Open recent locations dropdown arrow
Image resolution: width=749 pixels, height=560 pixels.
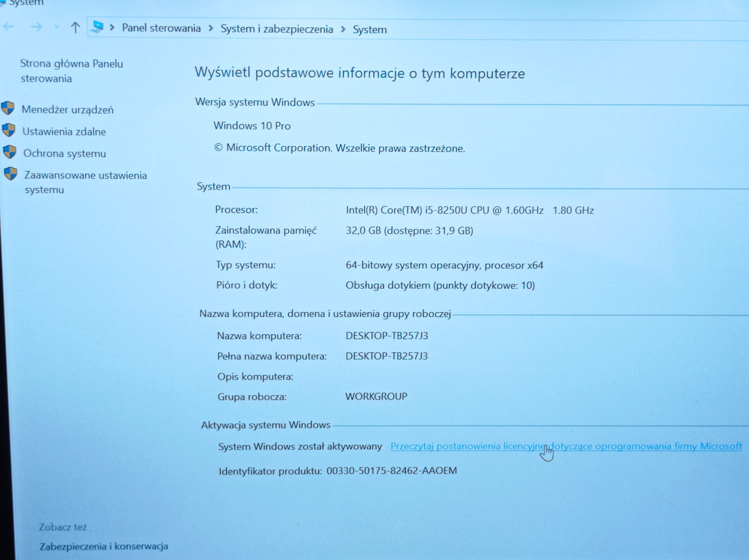[x=57, y=27]
